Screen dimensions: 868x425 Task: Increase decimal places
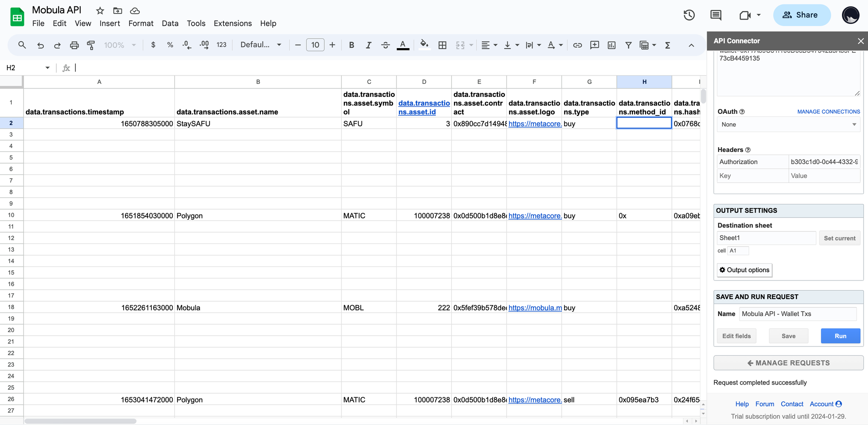[204, 45]
